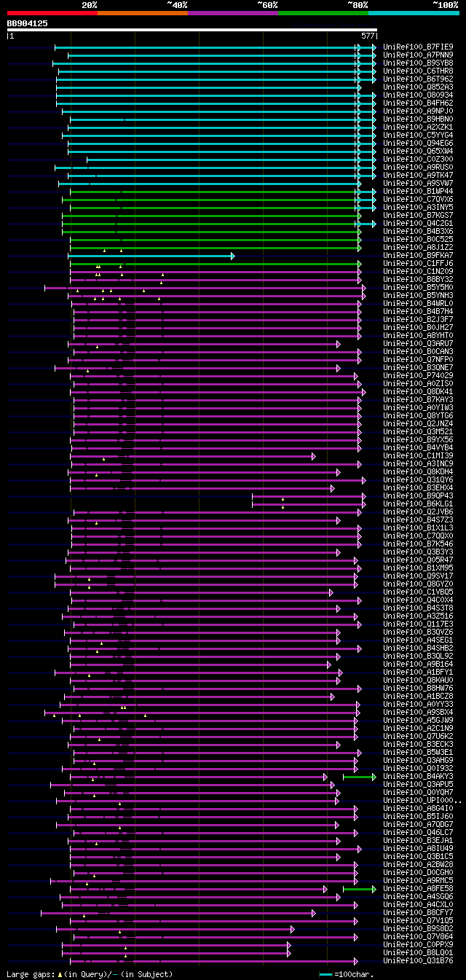
Task: Click the BB904125 query title
Action: click(x=28, y=23)
